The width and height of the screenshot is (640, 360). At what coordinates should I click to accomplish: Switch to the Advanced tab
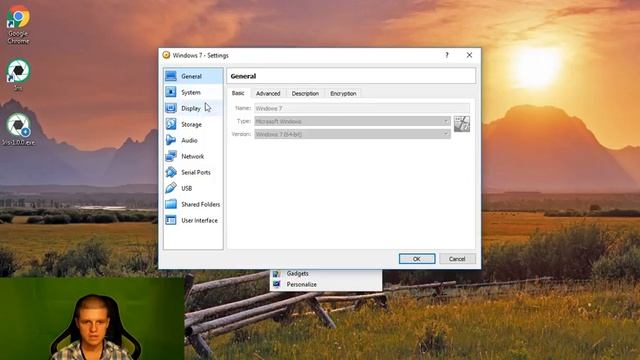(x=268, y=93)
